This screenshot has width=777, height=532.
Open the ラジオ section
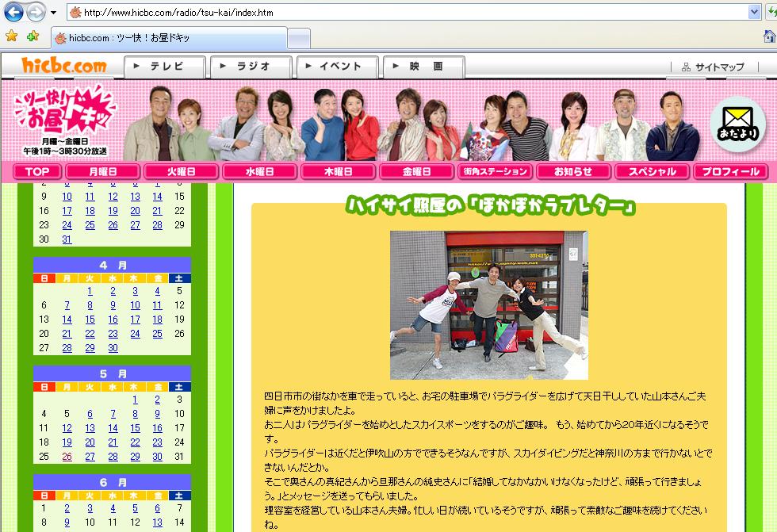[251, 67]
